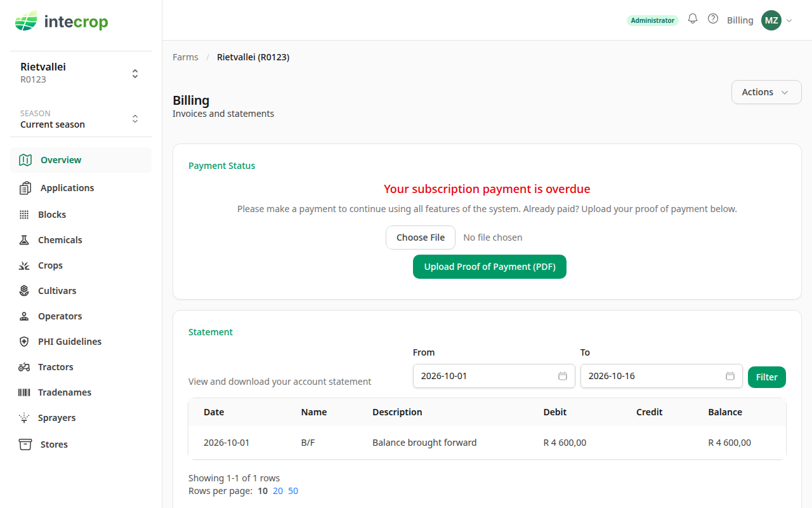Click the Overview map icon
The height and width of the screenshot is (508, 812).
(x=25, y=160)
